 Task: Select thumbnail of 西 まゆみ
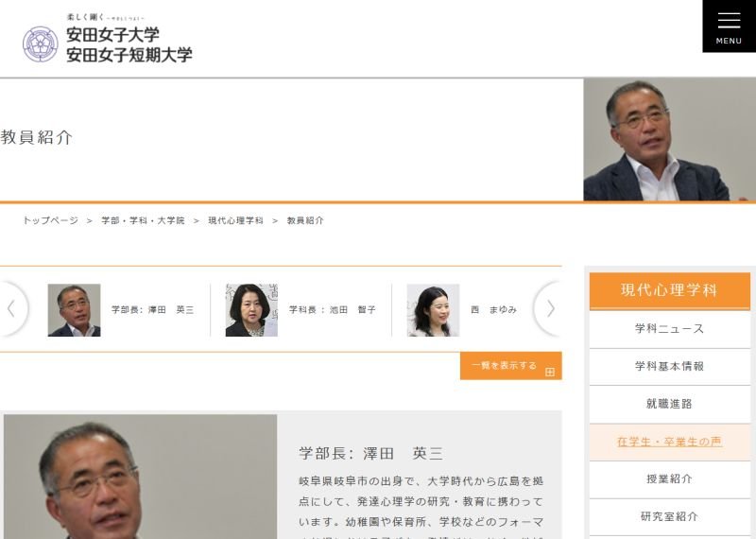433,310
